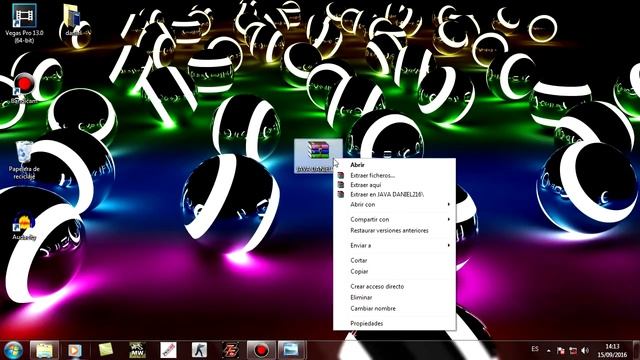This screenshot has height=360, width=640.
Task: Click the WinRAR icon beside Extraer aquí
Action: pos(341,185)
